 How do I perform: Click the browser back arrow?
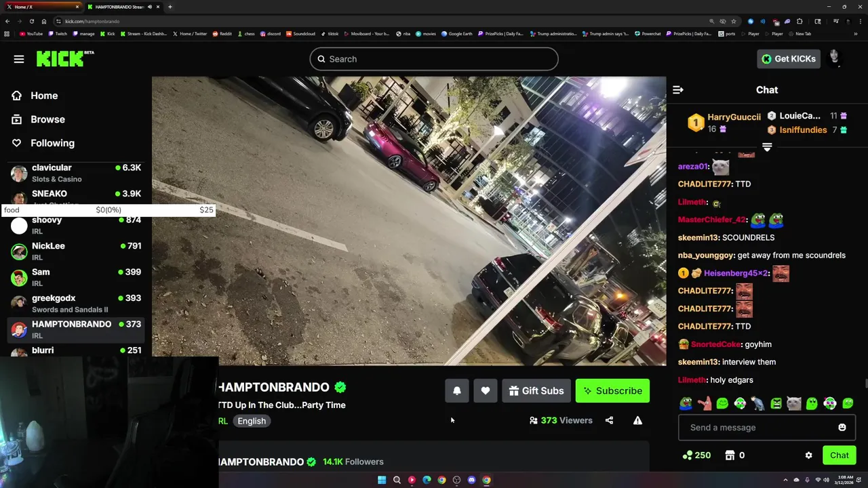(9, 21)
